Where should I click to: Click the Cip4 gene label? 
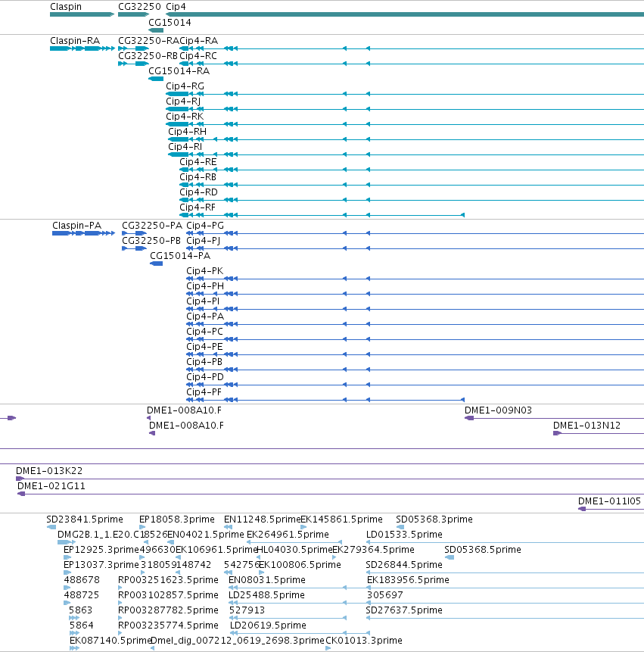point(176,7)
